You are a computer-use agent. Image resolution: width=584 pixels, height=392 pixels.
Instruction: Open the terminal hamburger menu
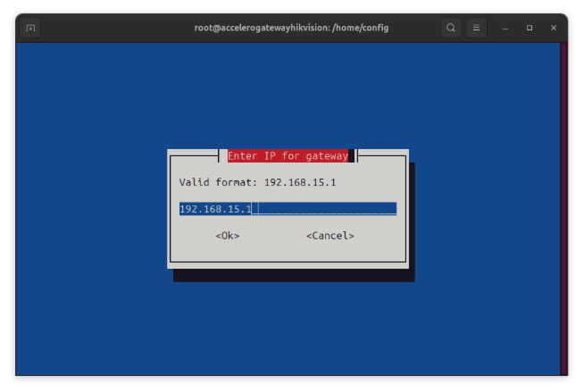pyautogui.click(x=476, y=28)
